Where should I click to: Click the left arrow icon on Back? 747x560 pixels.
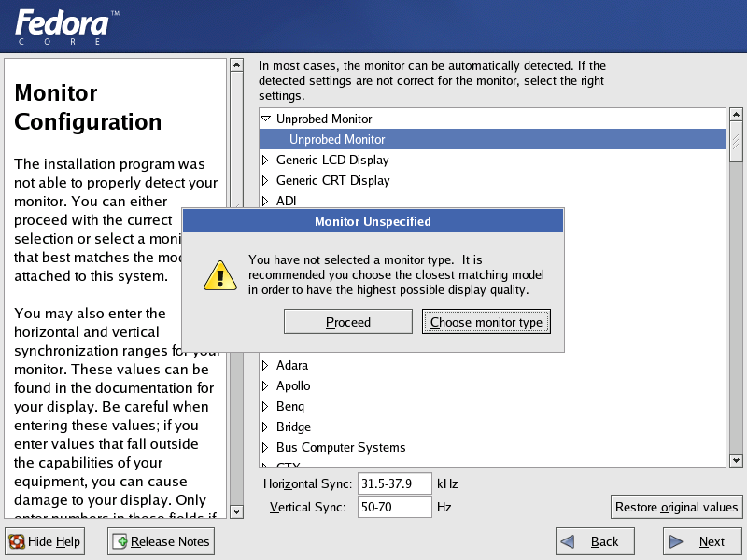[568, 541]
